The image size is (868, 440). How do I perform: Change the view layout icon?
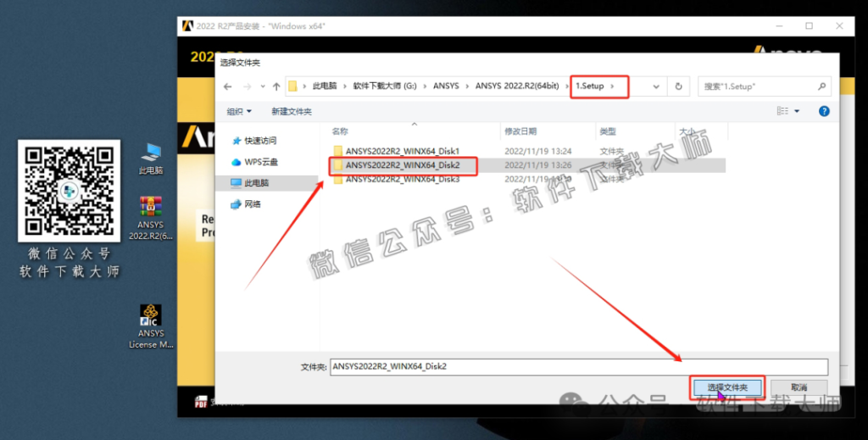782,111
